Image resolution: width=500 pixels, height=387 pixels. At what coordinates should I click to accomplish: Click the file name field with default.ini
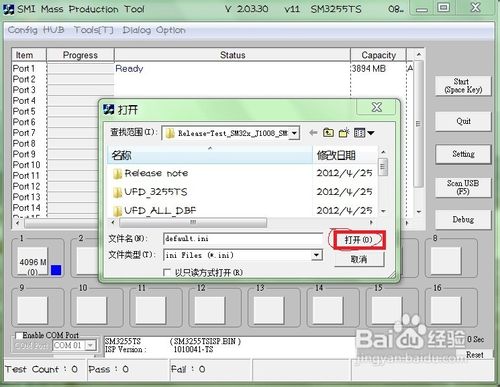point(243,239)
